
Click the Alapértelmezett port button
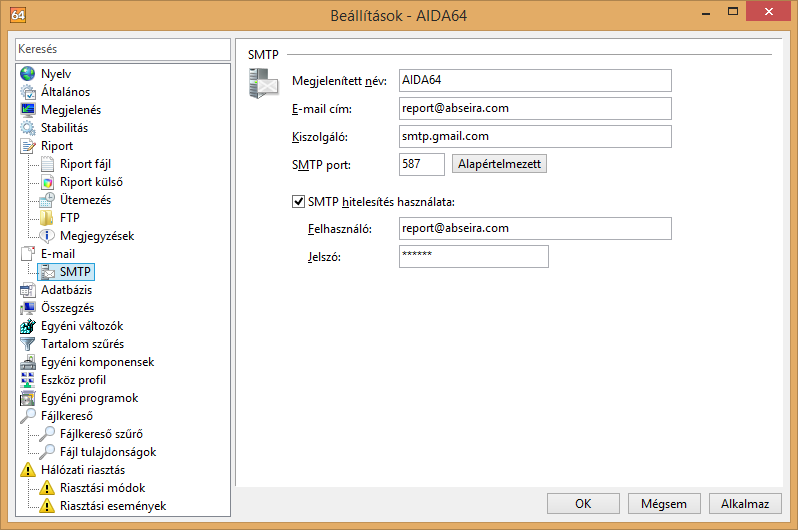click(x=499, y=164)
